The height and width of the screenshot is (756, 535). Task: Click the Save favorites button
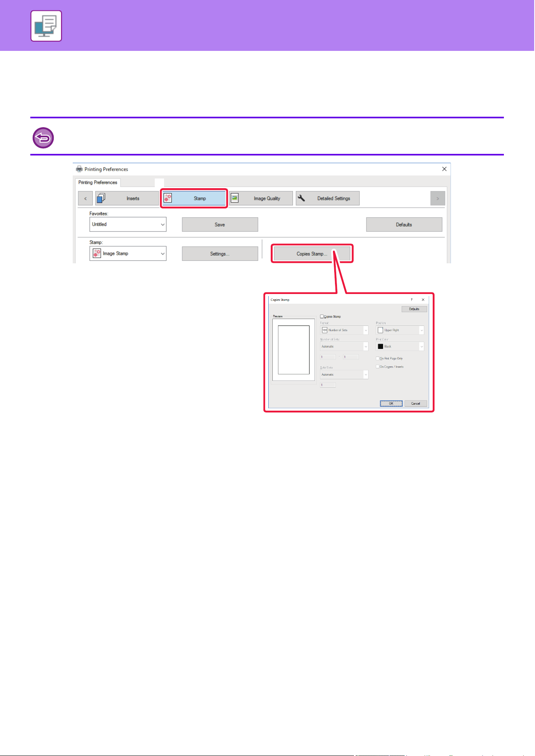(x=220, y=225)
